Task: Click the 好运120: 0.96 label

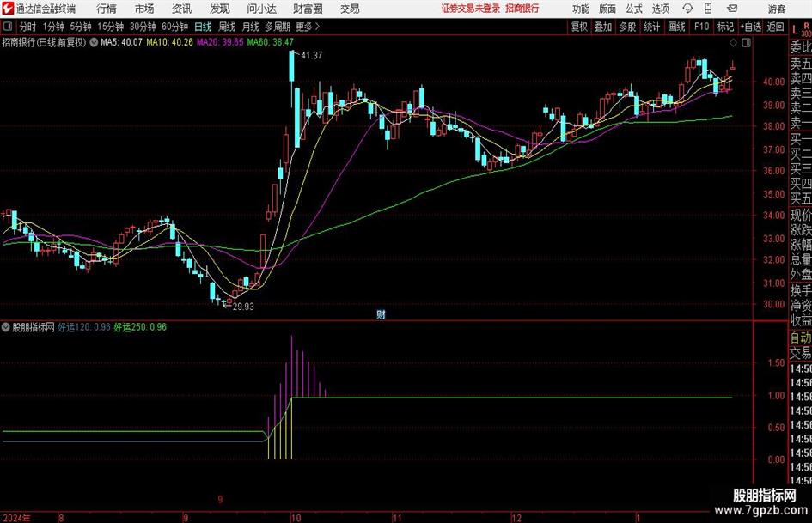Action: [83, 327]
